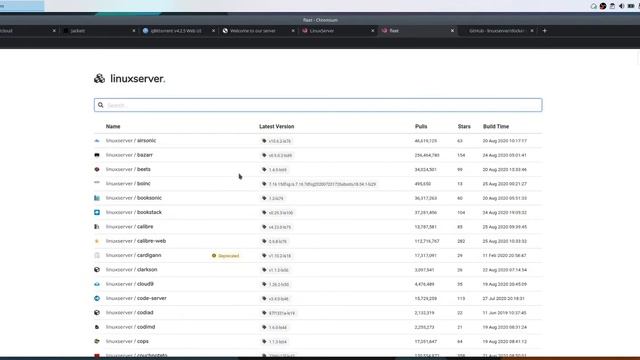Click the bazarr app icon
The height and width of the screenshot is (360, 640).
pyautogui.click(x=97, y=155)
